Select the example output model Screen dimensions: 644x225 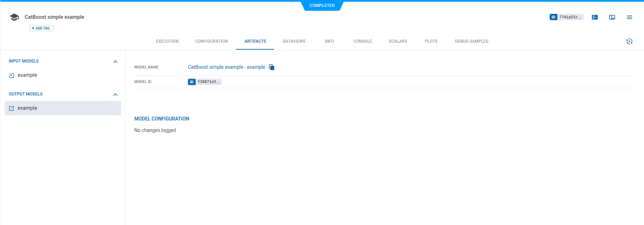(27, 108)
